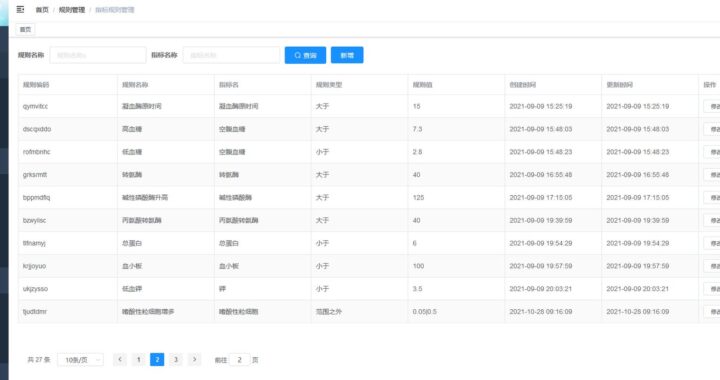Click the 前往 page number input
The height and width of the screenshot is (380, 720).
[x=239, y=360]
